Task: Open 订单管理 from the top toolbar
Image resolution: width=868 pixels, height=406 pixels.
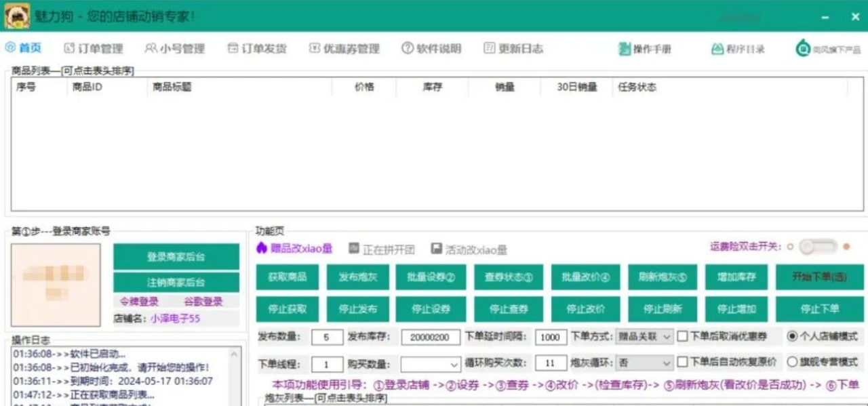Action: 96,47
